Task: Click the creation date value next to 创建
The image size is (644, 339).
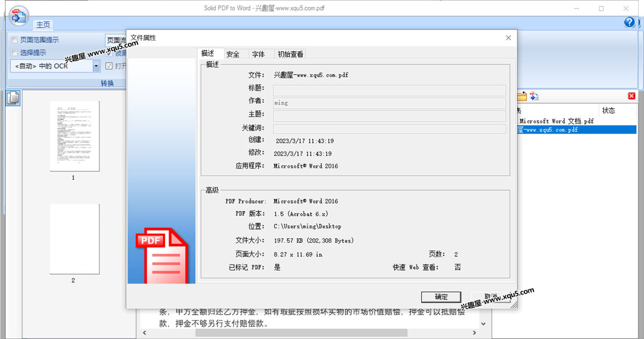Action: point(305,141)
